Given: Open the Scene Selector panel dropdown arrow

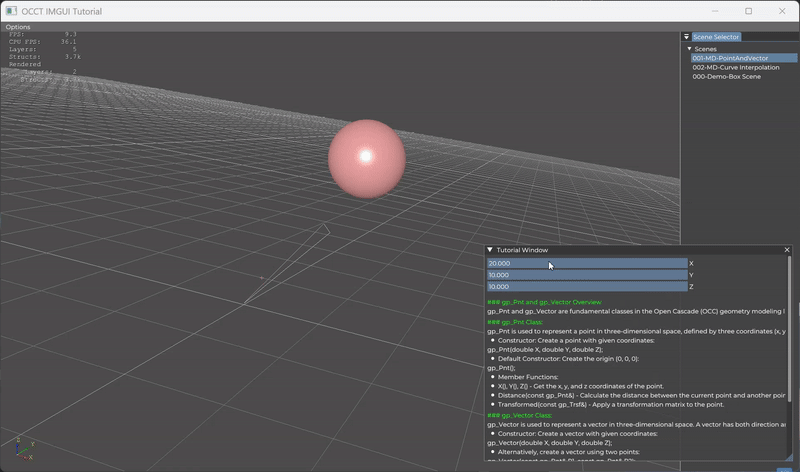Looking at the screenshot, I should click(686, 37).
